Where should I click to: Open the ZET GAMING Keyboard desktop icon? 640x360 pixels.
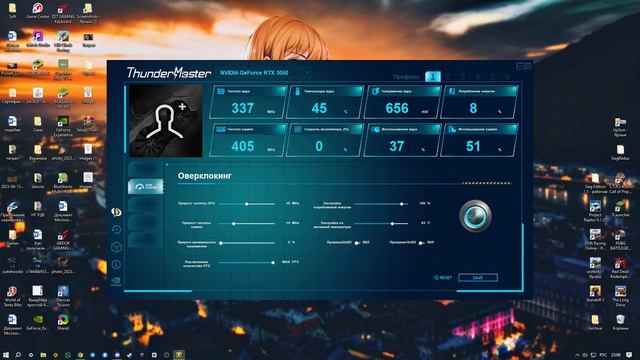pos(63,12)
